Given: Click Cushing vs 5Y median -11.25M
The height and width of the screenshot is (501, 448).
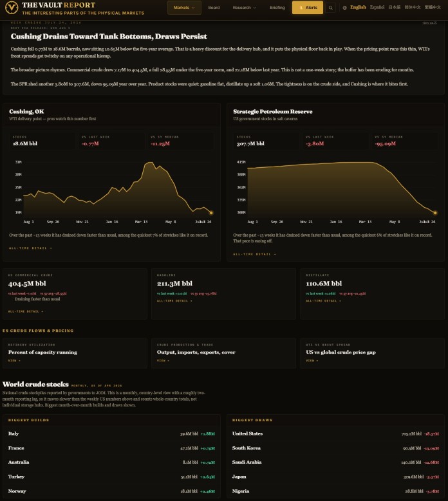Looking at the screenshot, I should point(160,143).
